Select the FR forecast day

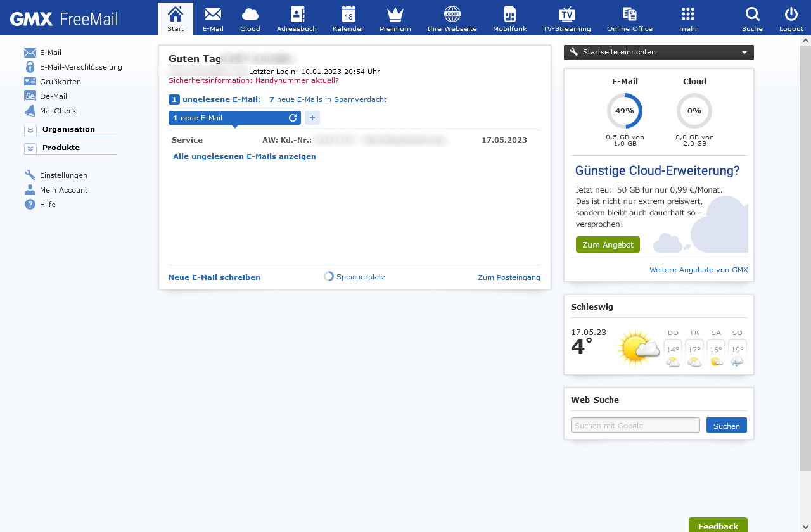coord(694,348)
